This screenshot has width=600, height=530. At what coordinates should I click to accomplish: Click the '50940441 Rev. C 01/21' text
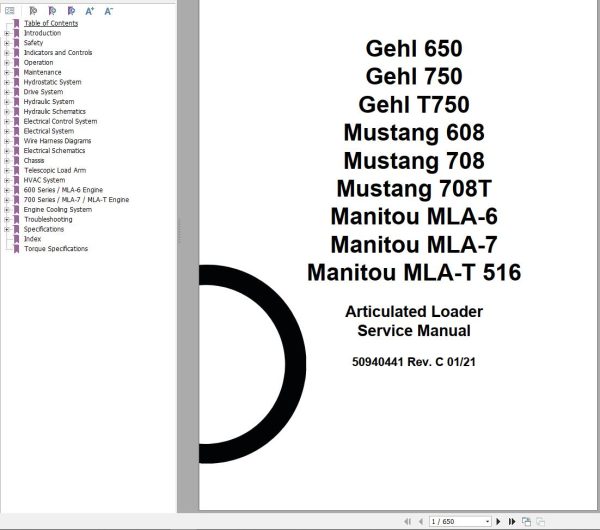point(414,362)
